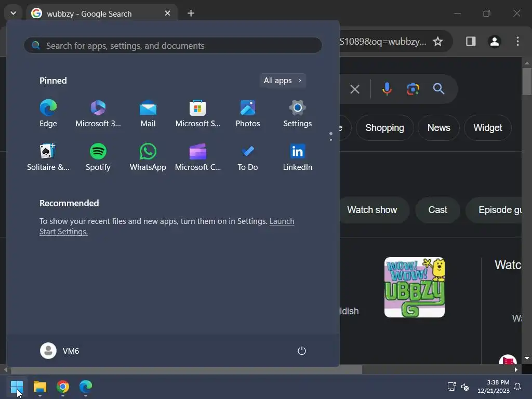The image size is (532, 399).
Task: Filter results by Shopping
Action: [x=384, y=128]
